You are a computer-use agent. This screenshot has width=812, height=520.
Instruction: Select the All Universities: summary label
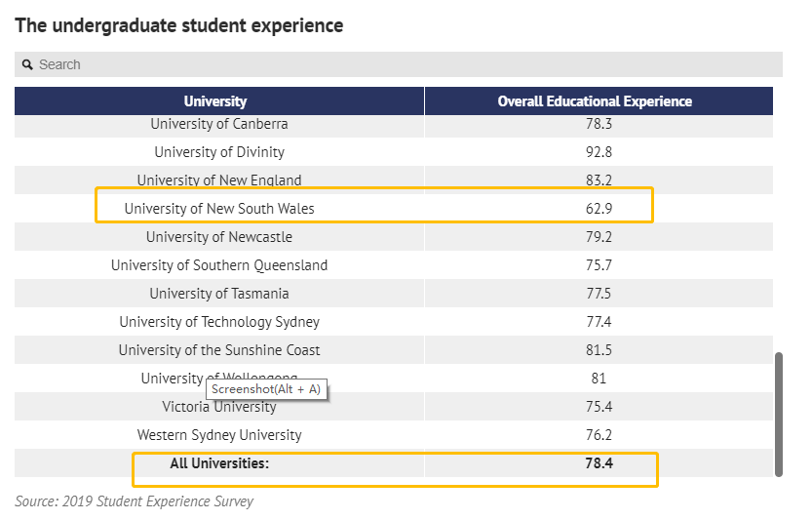coord(219,463)
